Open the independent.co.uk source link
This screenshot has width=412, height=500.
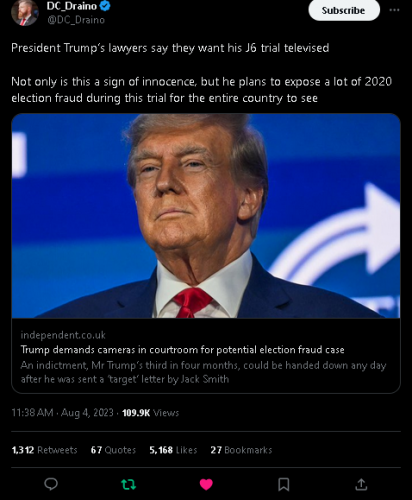(x=63, y=335)
